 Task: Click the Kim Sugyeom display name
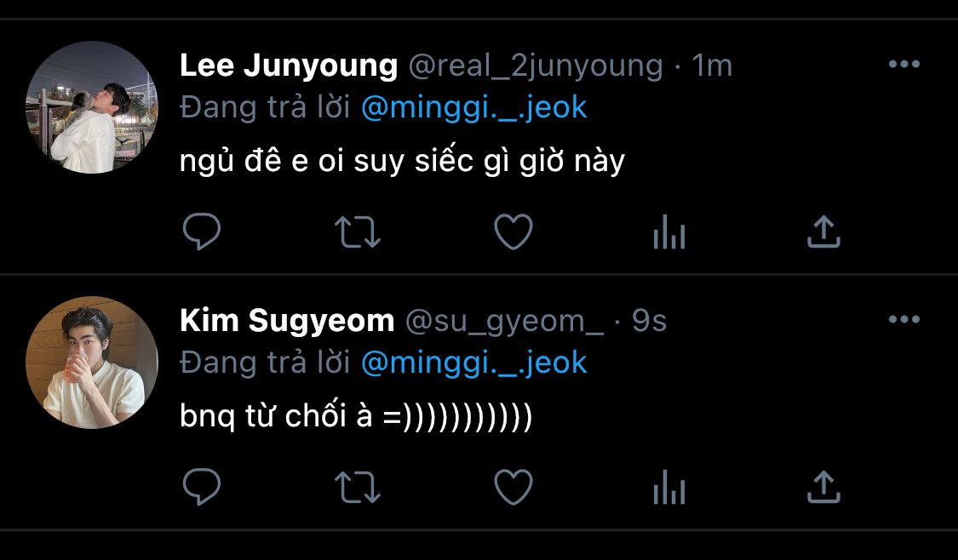click(x=287, y=321)
